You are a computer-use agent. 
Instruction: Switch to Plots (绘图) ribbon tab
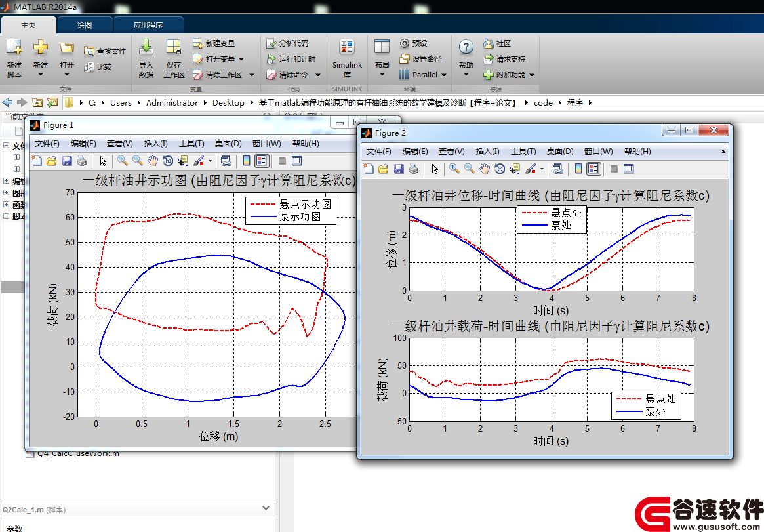85,25
